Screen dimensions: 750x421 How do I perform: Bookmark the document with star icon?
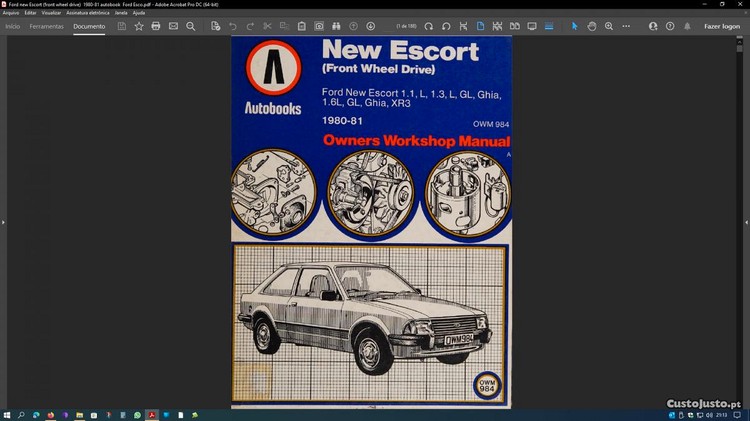click(139, 26)
